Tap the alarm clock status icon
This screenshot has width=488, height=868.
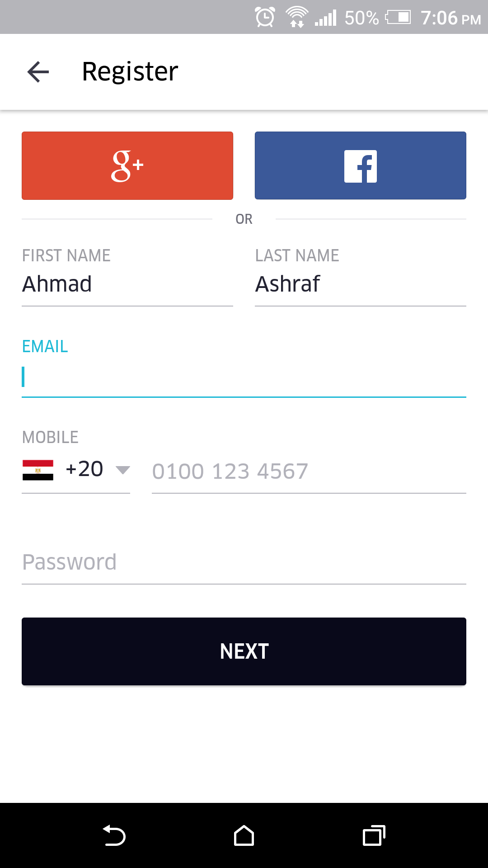point(265,17)
